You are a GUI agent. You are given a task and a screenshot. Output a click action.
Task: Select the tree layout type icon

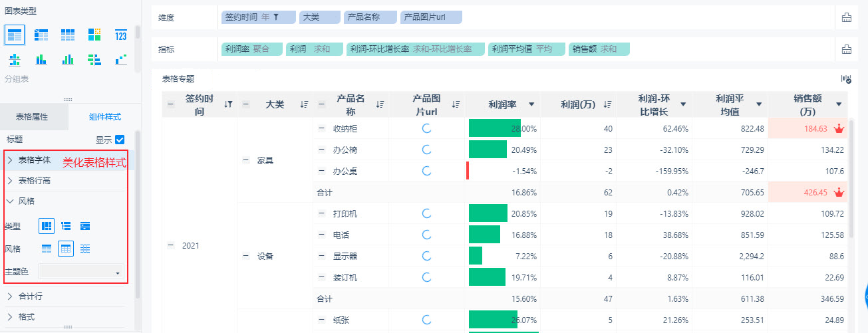click(66, 226)
